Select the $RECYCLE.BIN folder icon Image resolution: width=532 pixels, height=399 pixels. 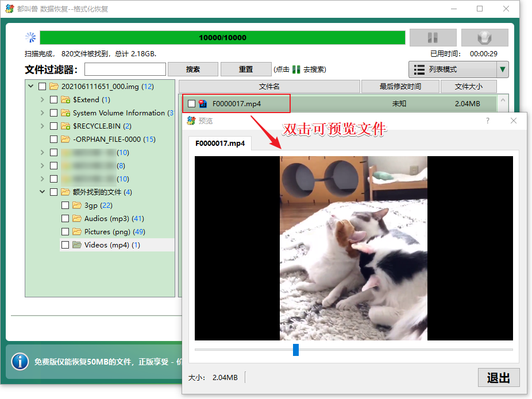65,126
